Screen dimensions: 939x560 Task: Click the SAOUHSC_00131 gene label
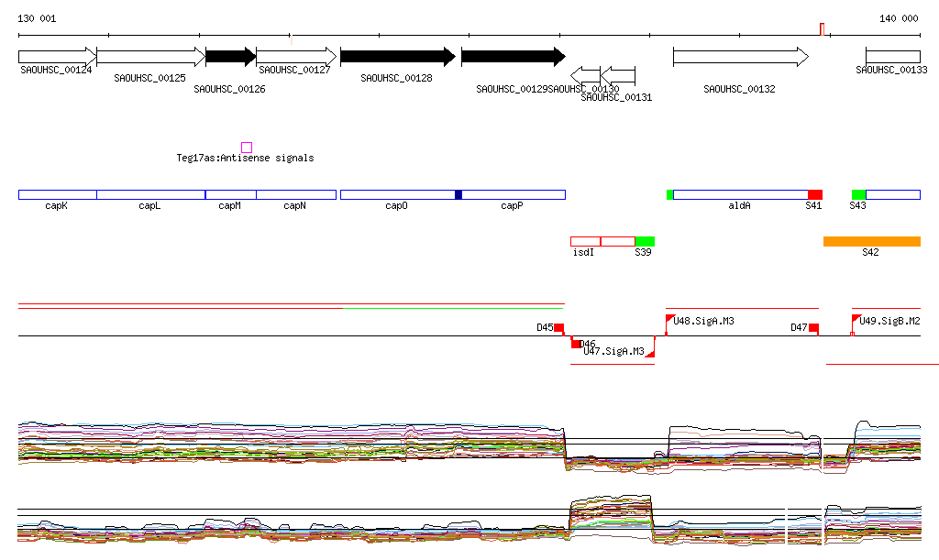pyautogui.click(x=616, y=97)
